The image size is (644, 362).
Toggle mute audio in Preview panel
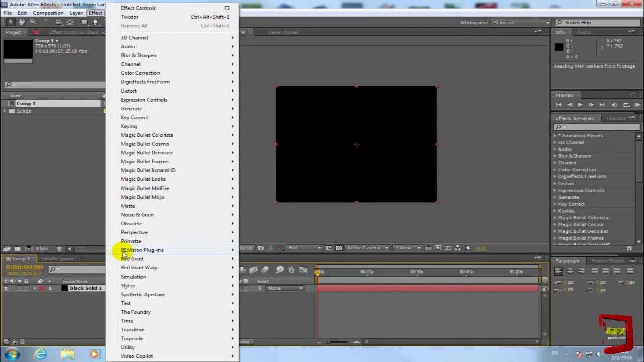(x=614, y=105)
